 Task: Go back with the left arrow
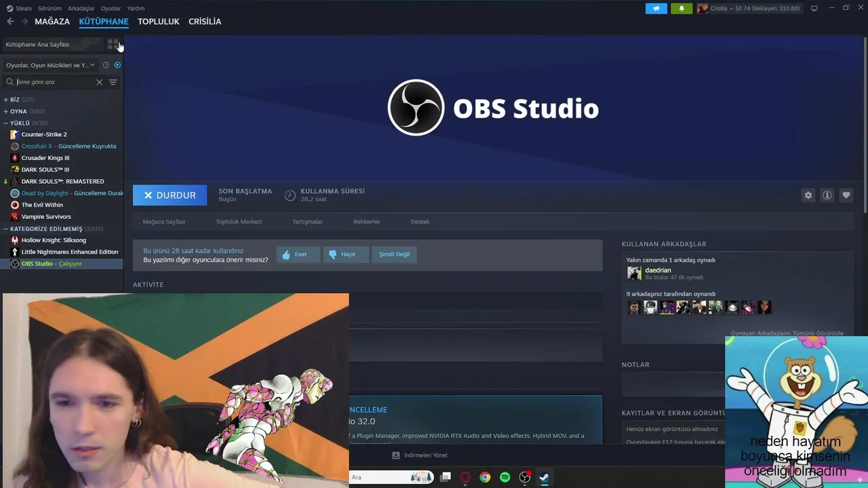tap(10, 22)
